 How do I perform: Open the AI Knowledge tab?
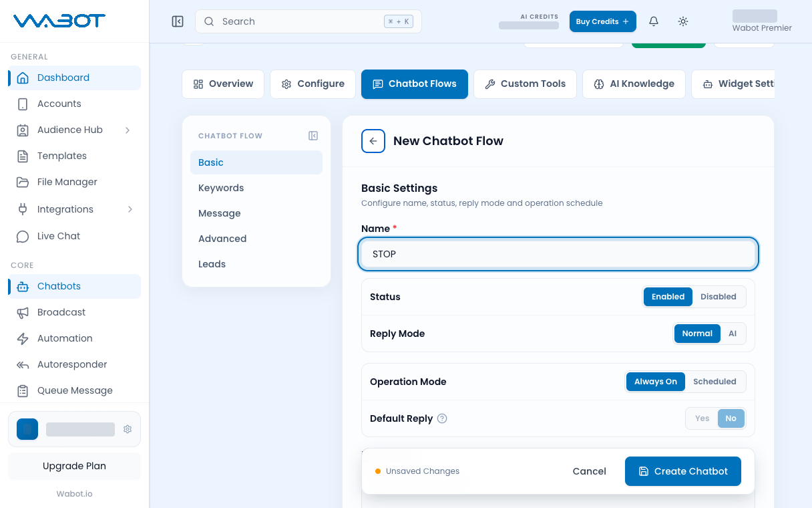(634, 84)
